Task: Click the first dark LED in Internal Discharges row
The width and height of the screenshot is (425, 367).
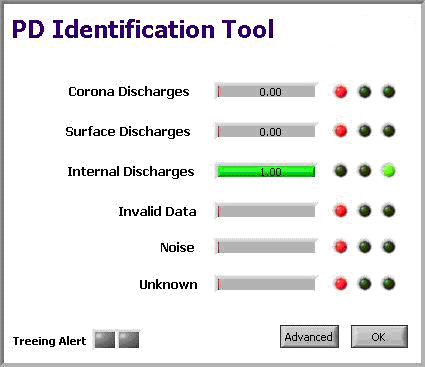Action: click(x=341, y=171)
